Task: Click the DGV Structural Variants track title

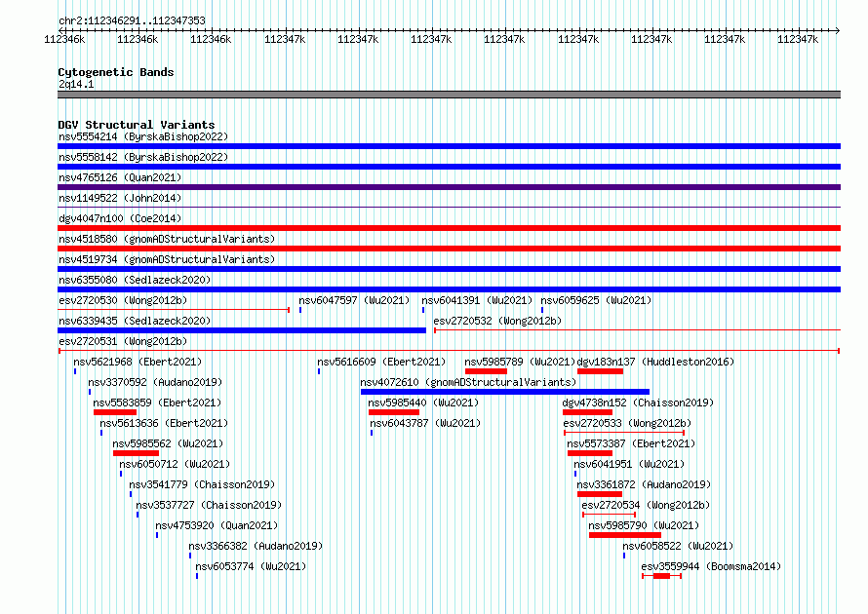Action: click(137, 125)
